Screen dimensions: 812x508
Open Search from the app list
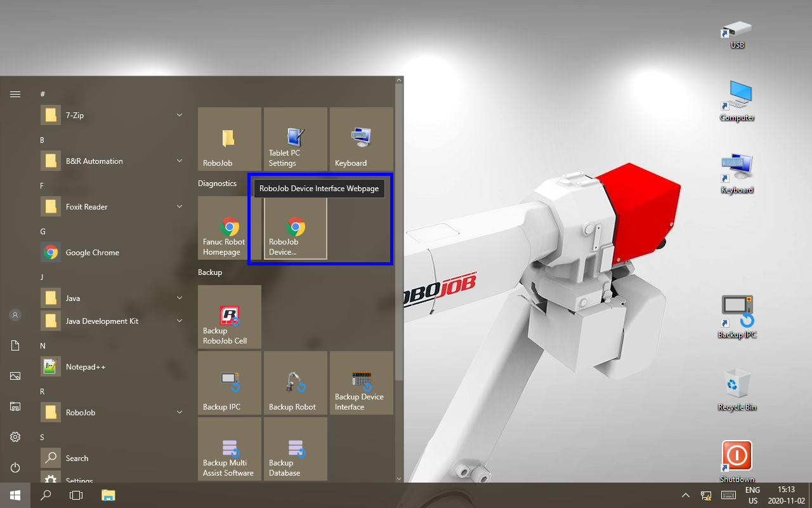click(112, 458)
